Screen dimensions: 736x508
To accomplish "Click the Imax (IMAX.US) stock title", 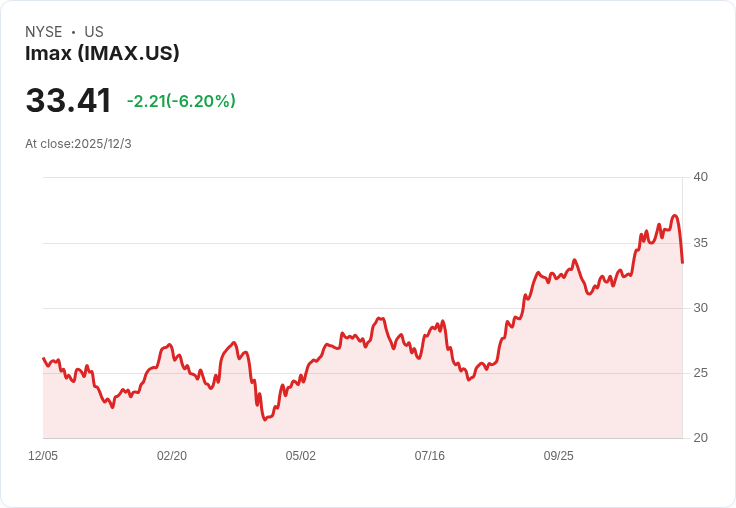I will click(102, 53).
